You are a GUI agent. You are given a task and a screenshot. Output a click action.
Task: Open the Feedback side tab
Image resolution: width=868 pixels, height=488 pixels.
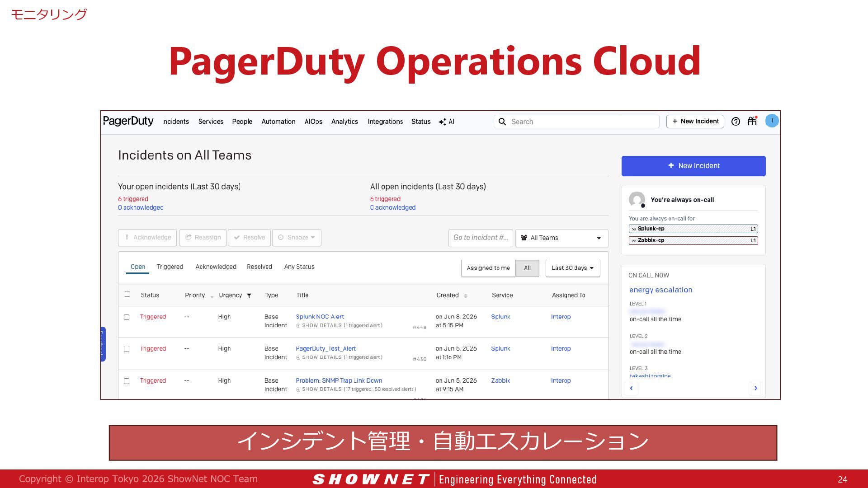tap(103, 344)
